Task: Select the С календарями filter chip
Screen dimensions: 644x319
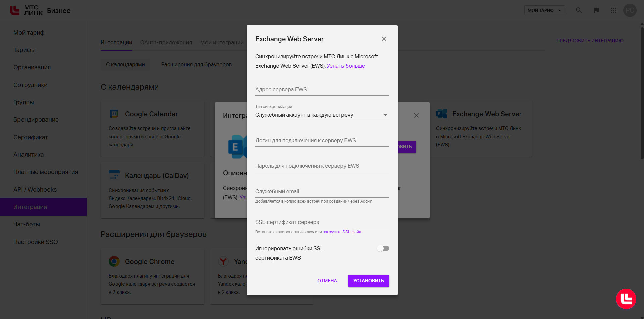Action: tap(126, 64)
